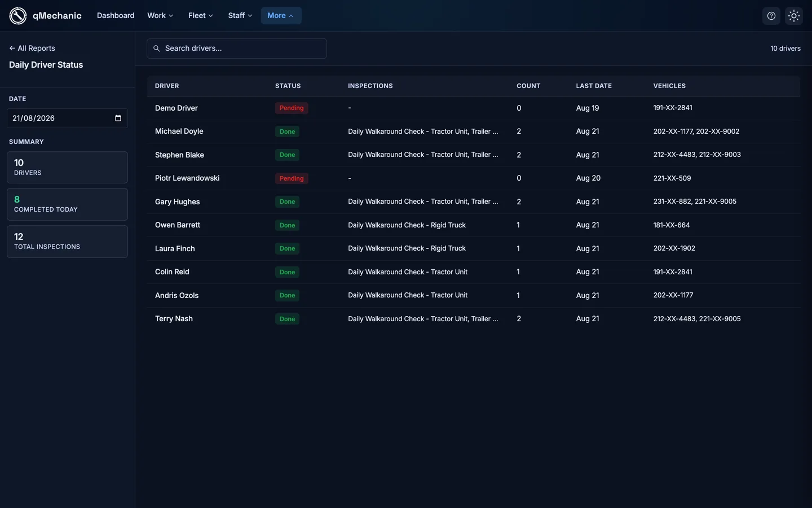Screen dimensions: 812x508
Task: Click vehicles 212-XX-4483, 212-XX-9003
Action: click(x=697, y=155)
